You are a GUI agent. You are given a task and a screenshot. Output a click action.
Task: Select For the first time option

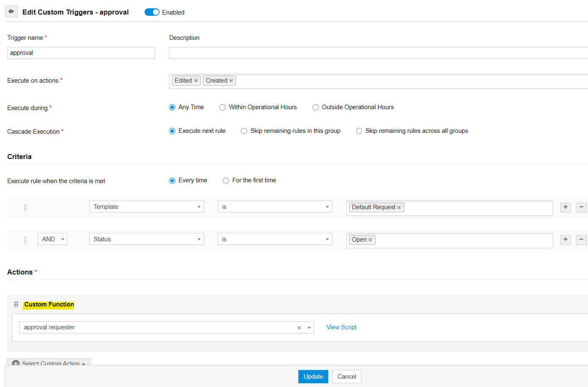click(x=226, y=181)
